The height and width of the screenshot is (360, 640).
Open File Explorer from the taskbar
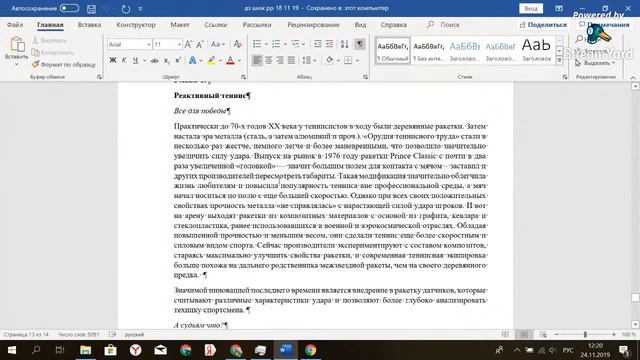(85, 350)
